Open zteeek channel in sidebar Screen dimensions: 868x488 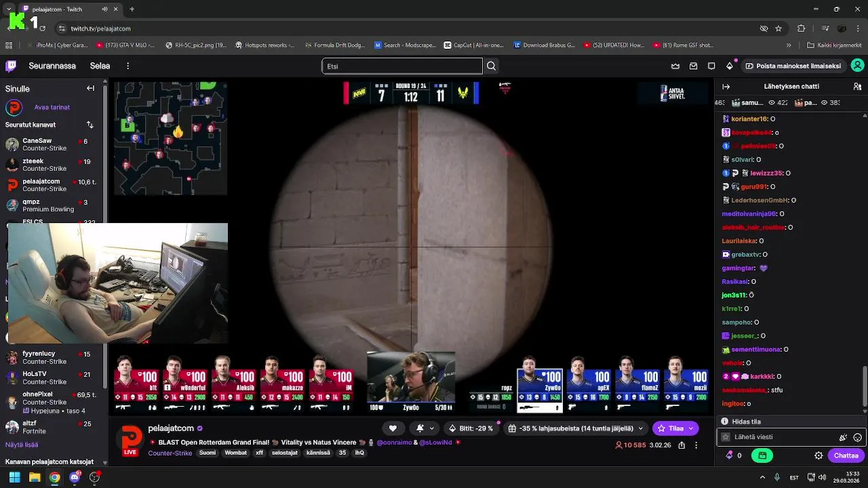click(x=52, y=165)
